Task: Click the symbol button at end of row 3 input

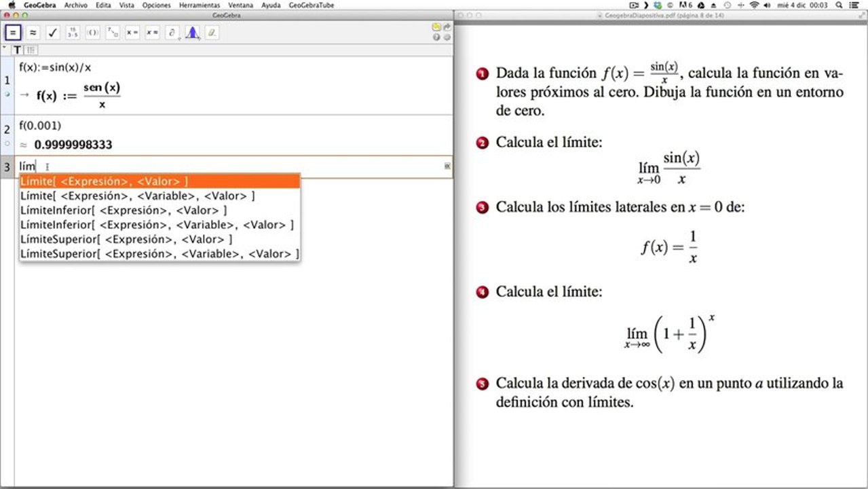Action: [x=447, y=166]
